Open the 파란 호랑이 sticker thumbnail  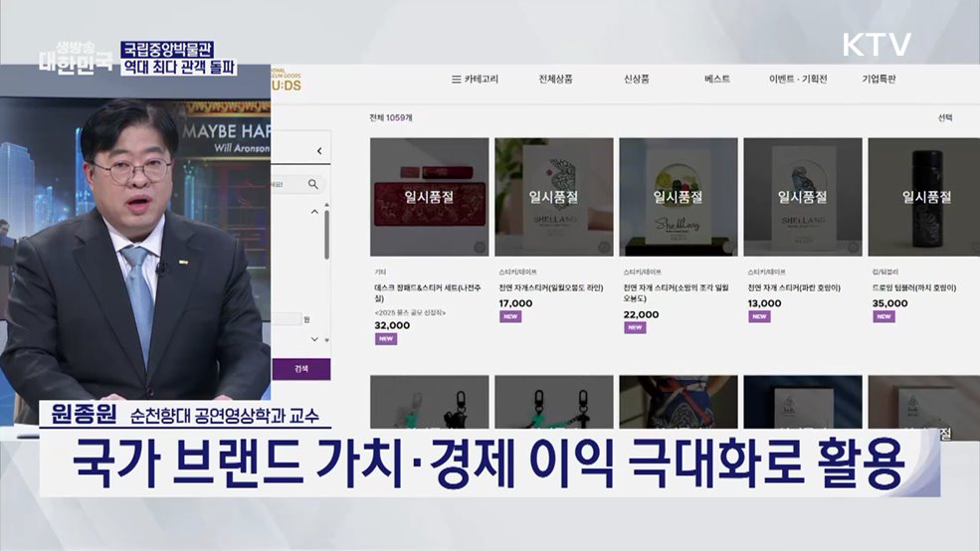click(x=803, y=197)
